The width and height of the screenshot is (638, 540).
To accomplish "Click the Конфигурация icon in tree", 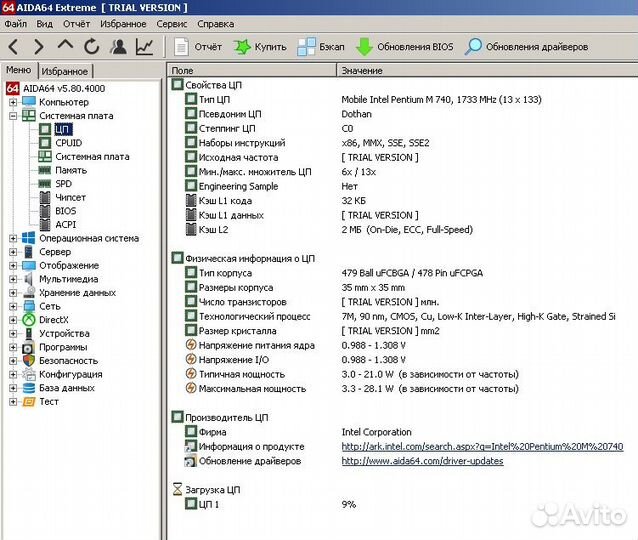I will (28, 374).
